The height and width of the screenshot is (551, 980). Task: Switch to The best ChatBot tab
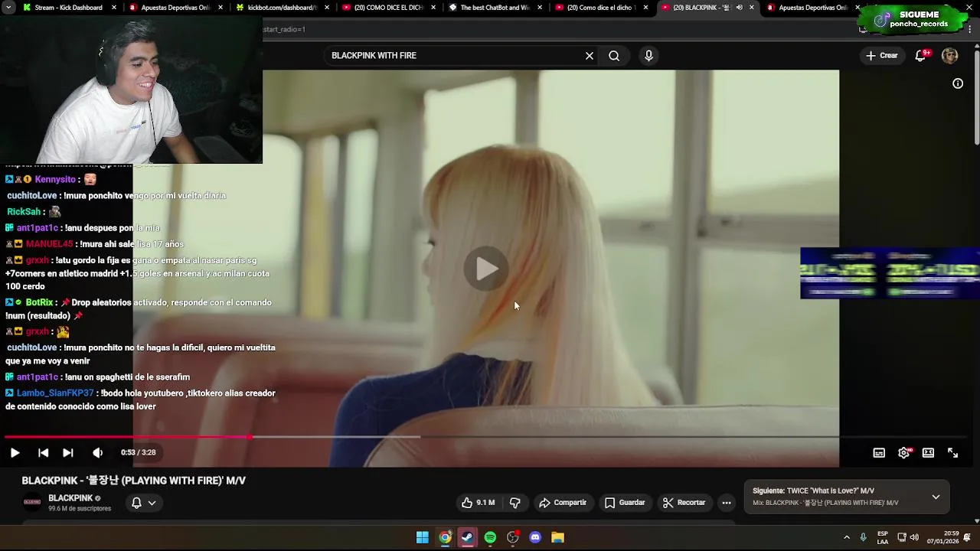[494, 8]
